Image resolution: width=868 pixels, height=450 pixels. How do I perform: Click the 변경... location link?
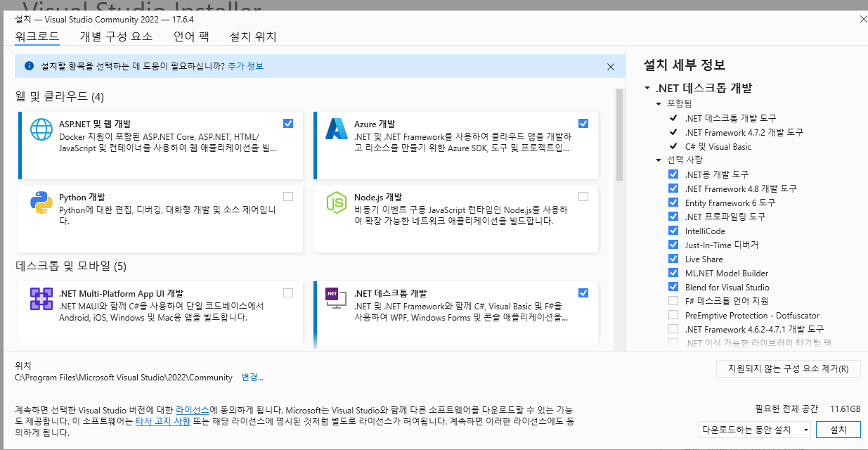pos(252,378)
